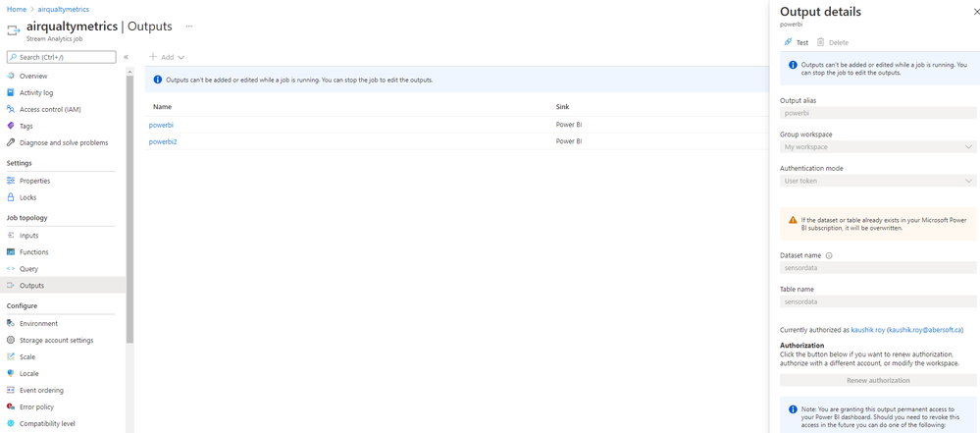Click the Table name field

(x=878, y=301)
